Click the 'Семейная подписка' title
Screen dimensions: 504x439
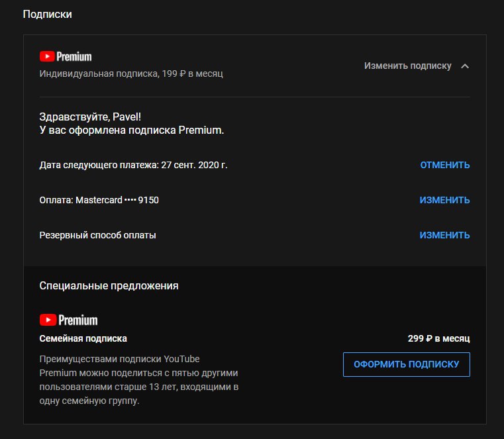(83, 338)
